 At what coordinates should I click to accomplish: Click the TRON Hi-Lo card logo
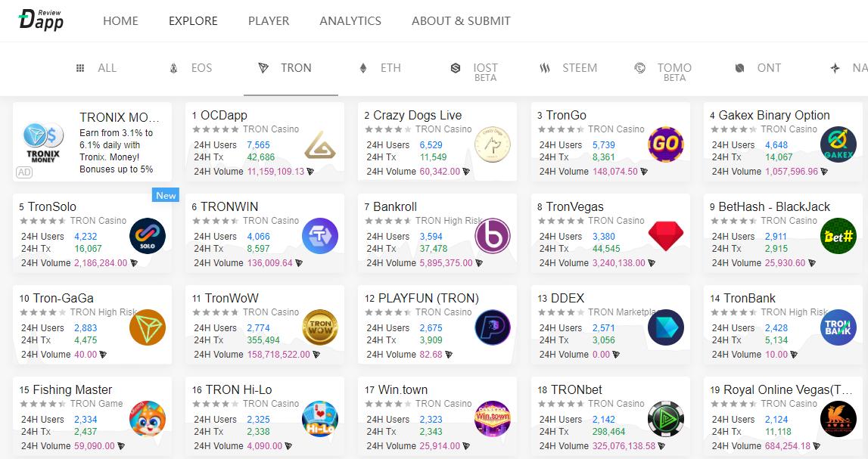[320, 419]
